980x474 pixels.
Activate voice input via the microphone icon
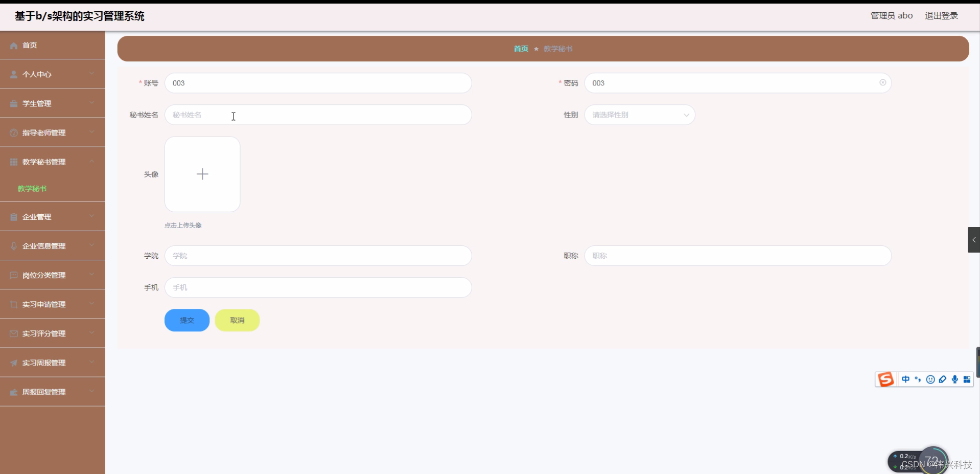(955, 379)
